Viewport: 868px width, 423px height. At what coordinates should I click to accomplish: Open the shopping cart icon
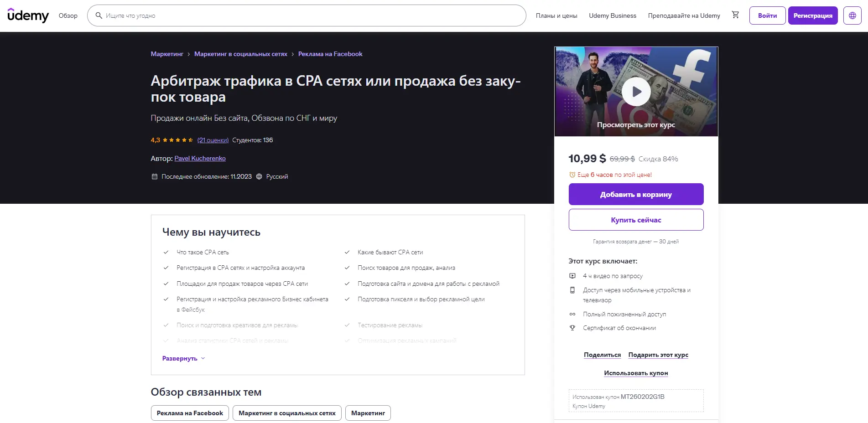coord(735,15)
